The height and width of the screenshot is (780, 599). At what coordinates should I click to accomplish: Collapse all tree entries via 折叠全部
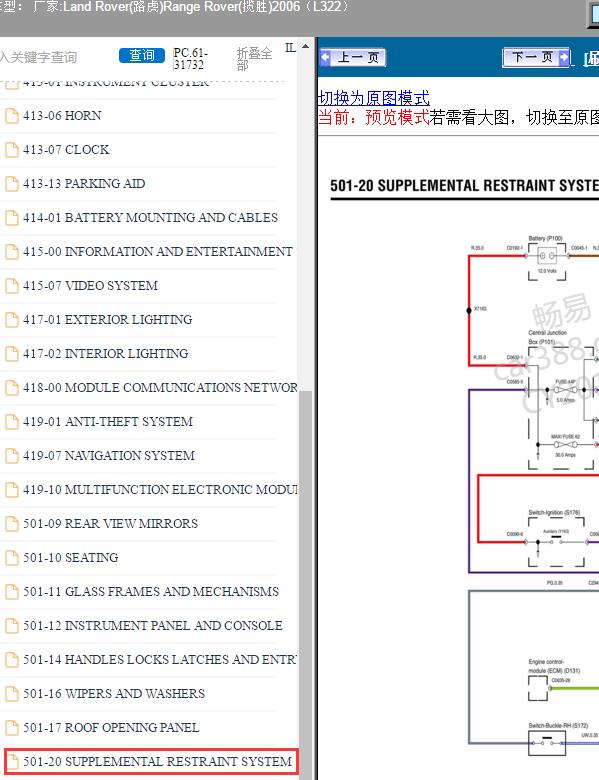click(254, 59)
